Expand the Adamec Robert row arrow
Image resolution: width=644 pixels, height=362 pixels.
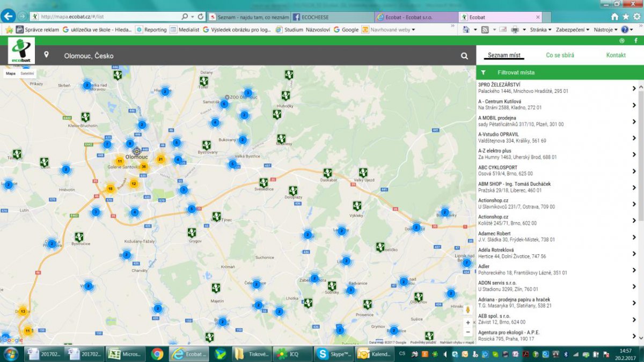(634, 237)
